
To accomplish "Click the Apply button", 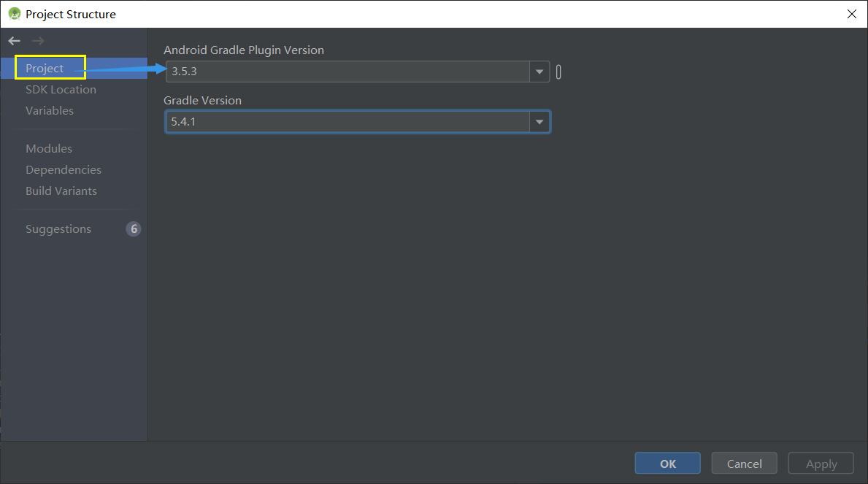I will pyautogui.click(x=820, y=463).
